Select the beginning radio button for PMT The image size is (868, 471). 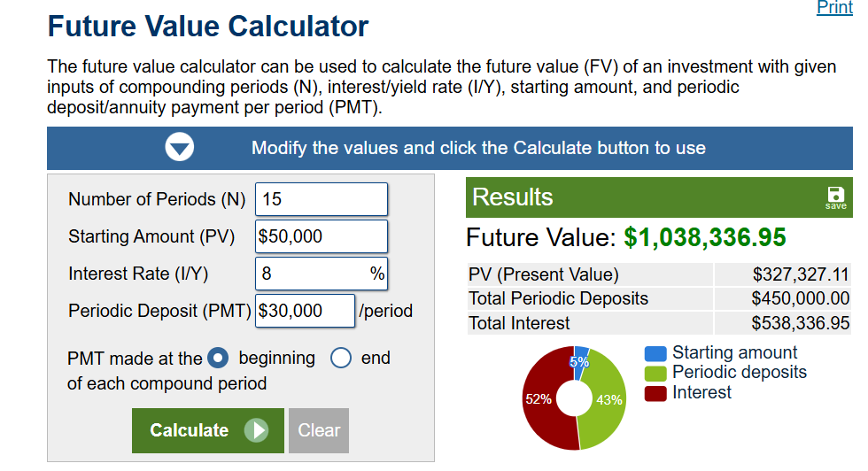218,358
